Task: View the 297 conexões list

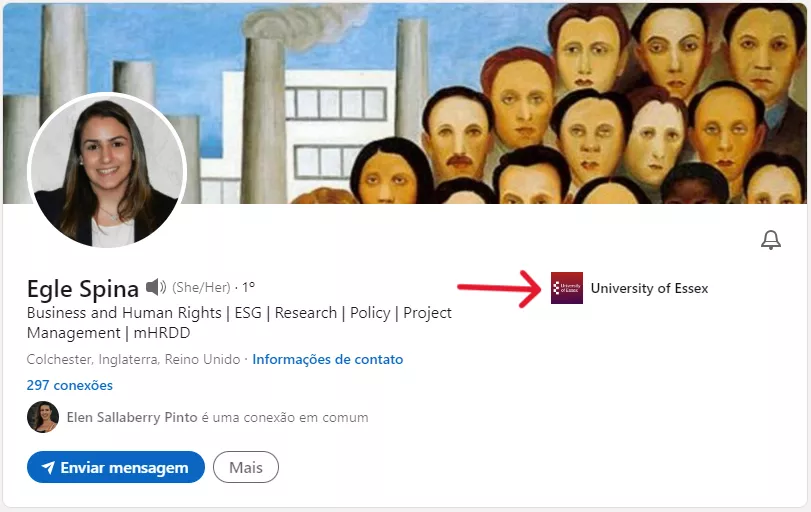Action: pos(70,385)
